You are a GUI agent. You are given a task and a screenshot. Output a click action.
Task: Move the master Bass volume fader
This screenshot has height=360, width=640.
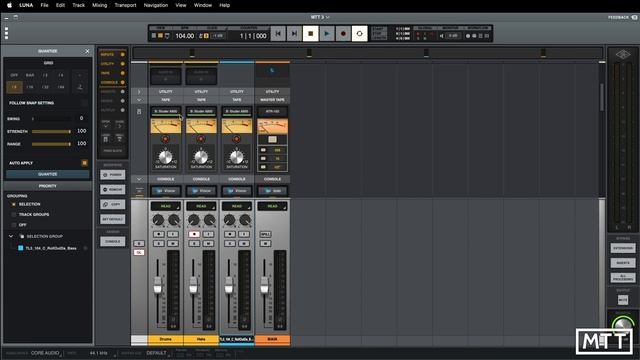(x=264, y=284)
